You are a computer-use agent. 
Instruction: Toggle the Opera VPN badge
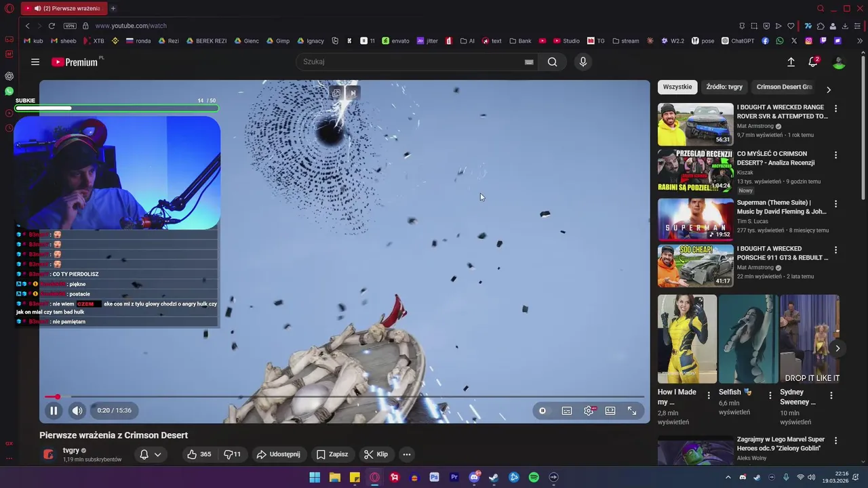tap(70, 26)
